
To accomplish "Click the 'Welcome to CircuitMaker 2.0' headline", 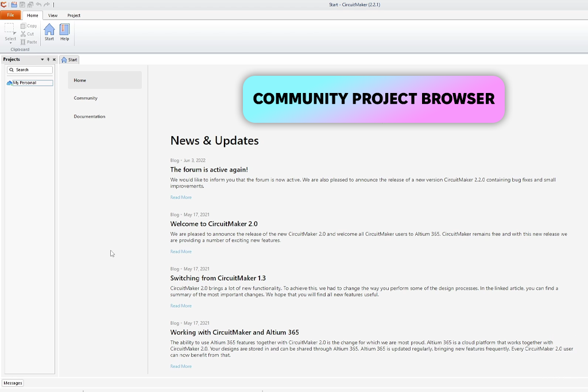I will (x=214, y=224).
